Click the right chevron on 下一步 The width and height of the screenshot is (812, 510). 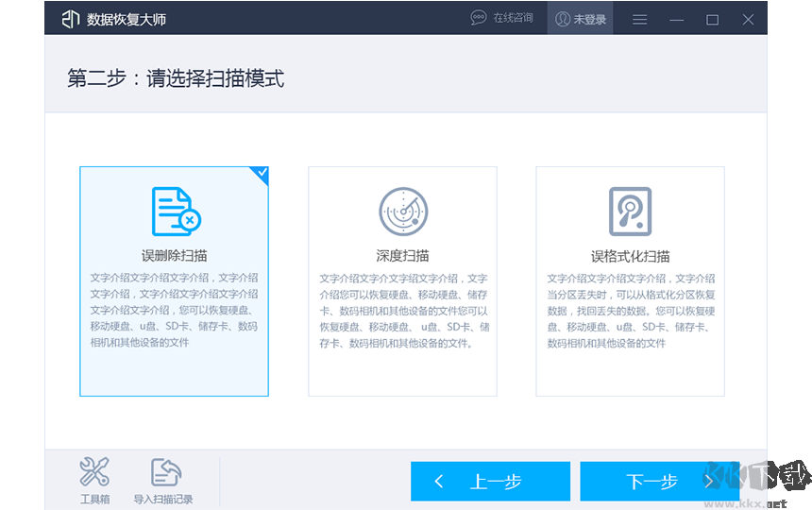[708, 482]
